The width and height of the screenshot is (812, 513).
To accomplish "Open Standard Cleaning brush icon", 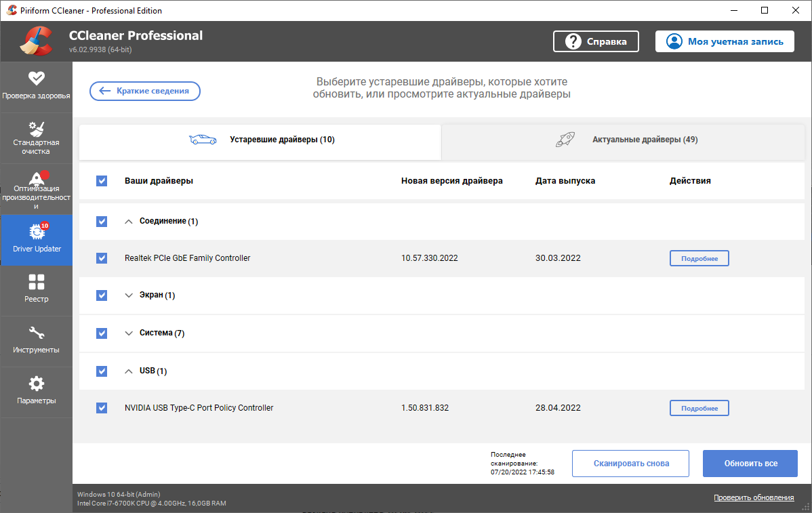I will coord(36,129).
